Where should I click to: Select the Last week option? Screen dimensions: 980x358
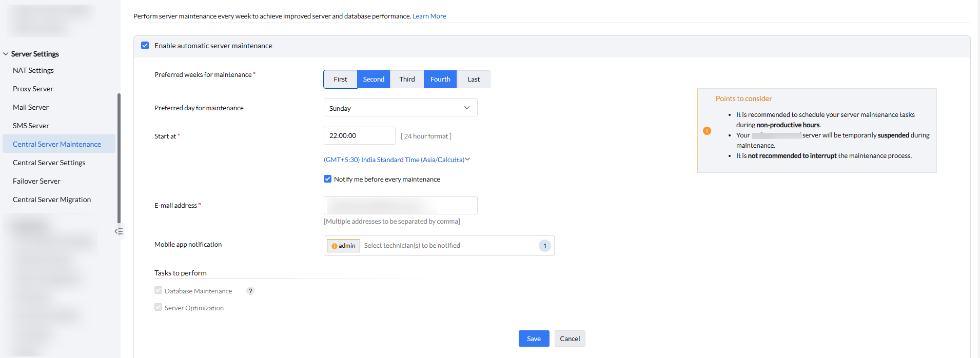pos(474,79)
